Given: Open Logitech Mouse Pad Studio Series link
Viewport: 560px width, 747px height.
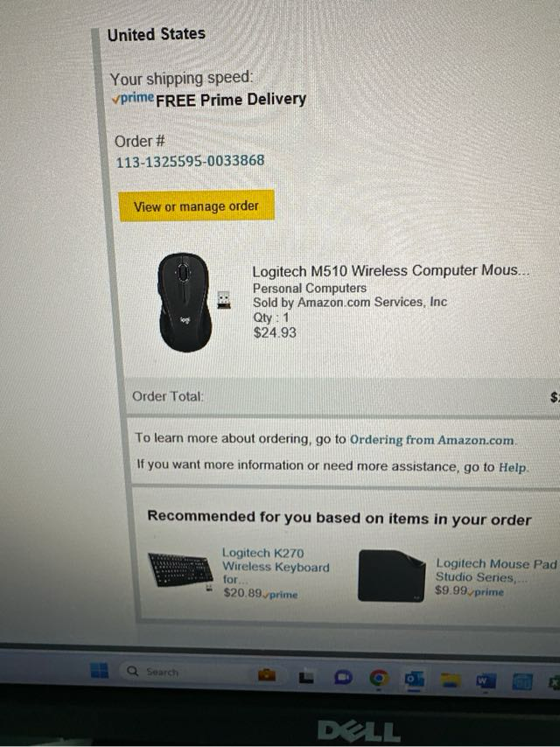Looking at the screenshot, I should point(495,570).
